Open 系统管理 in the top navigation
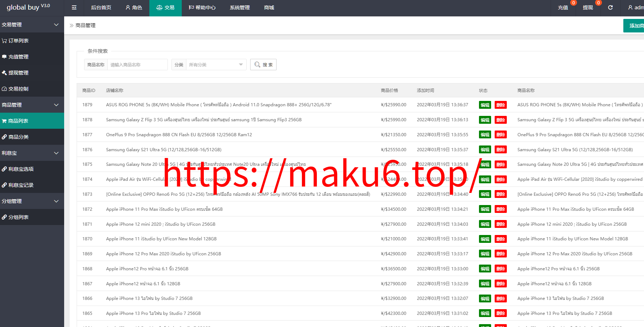This screenshot has height=327, width=644. click(x=240, y=7)
